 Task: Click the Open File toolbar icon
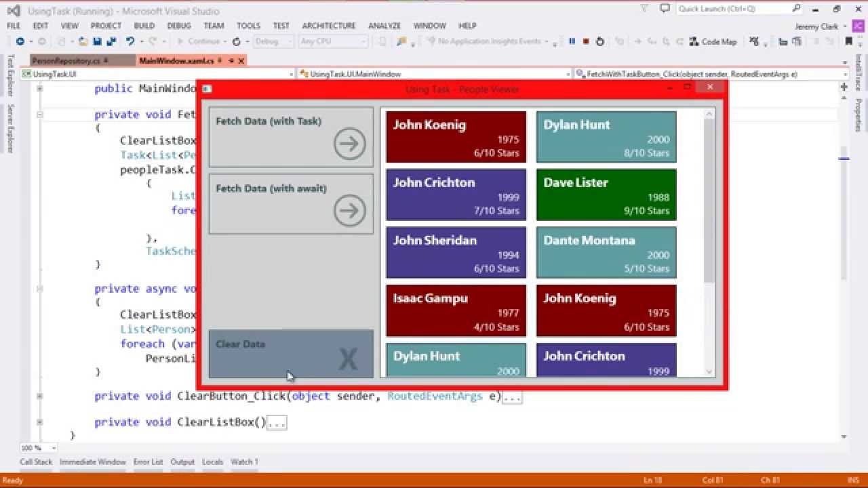coord(83,41)
